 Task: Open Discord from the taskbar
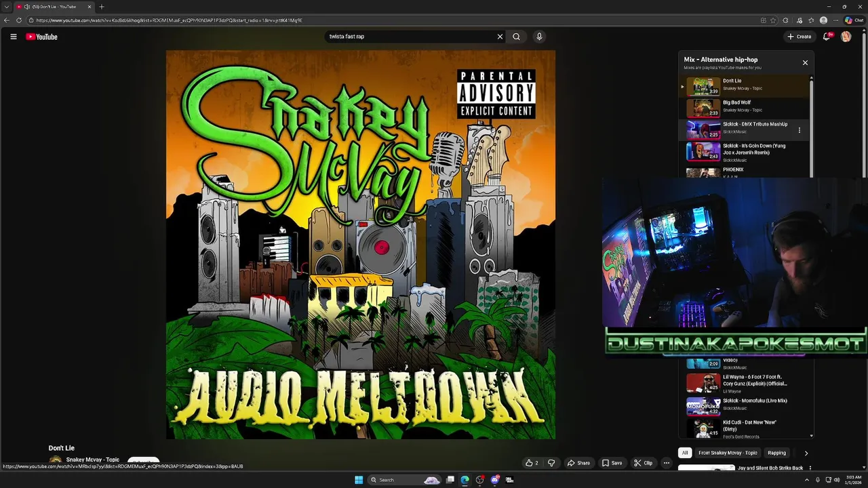(x=494, y=480)
